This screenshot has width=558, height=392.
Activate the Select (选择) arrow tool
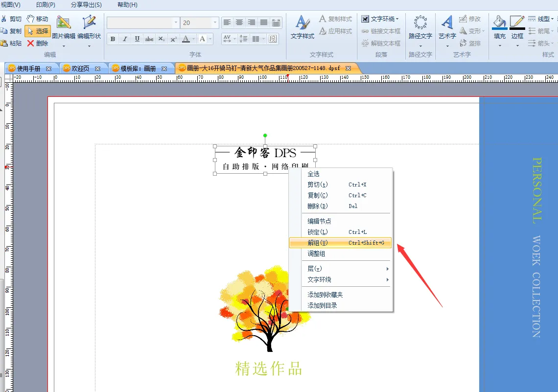click(x=38, y=31)
